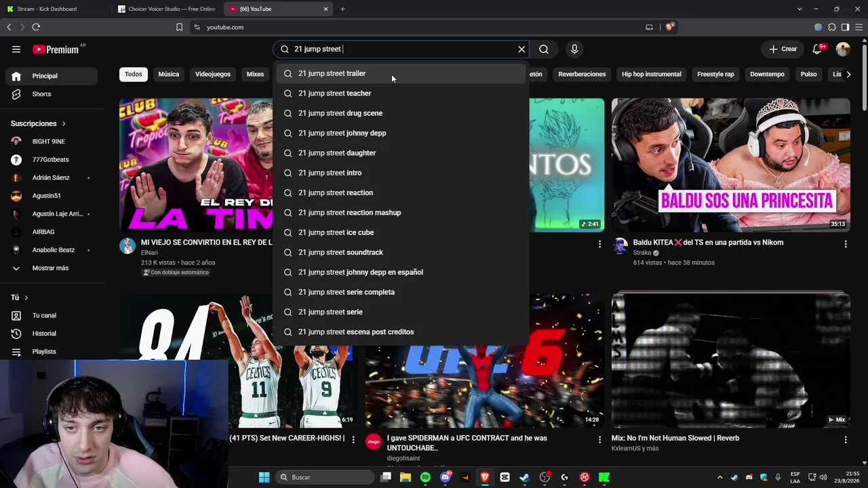This screenshot has height=488, width=868.
Task: Bookmark this page in the address bar
Action: tap(179, 27)
